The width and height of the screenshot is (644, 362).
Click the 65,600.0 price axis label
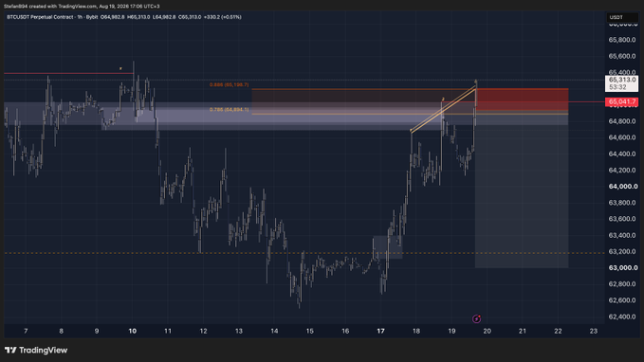click(x=622, y=56)
